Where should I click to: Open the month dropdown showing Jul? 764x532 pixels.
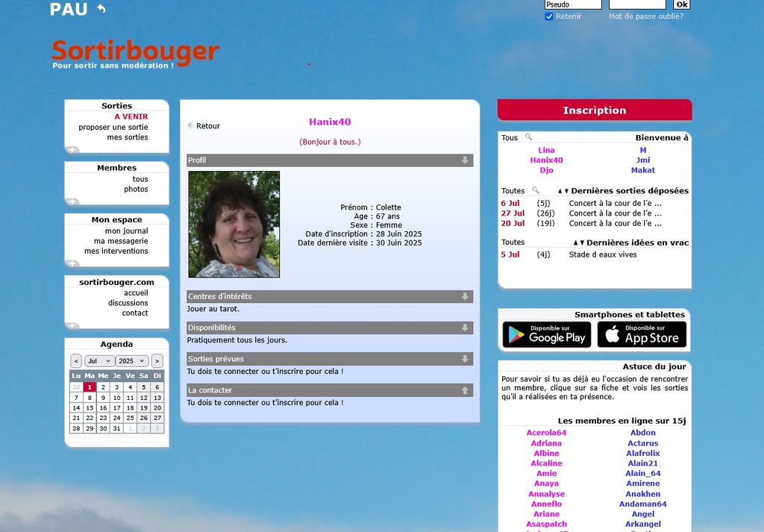point(99,361)
